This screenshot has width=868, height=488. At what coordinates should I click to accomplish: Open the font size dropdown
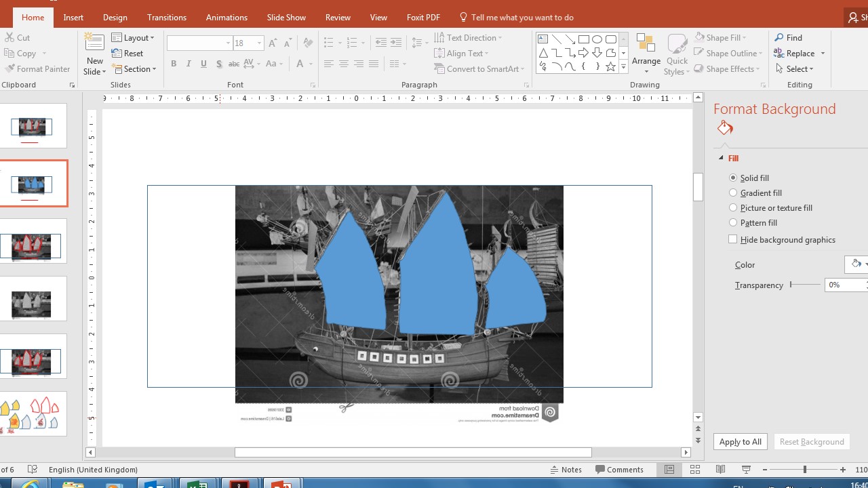click(x=259, y=43)
